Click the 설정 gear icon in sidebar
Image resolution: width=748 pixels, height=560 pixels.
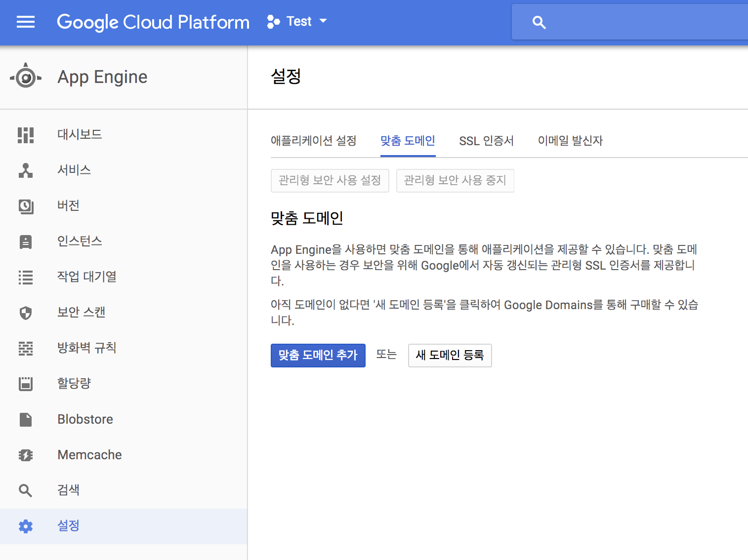tap(26, 526)
